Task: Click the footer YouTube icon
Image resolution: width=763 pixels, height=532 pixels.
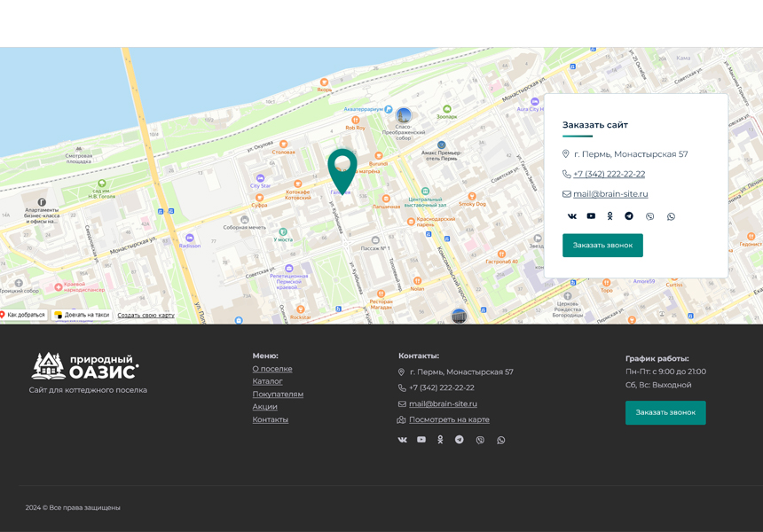Action: (421, 440)
